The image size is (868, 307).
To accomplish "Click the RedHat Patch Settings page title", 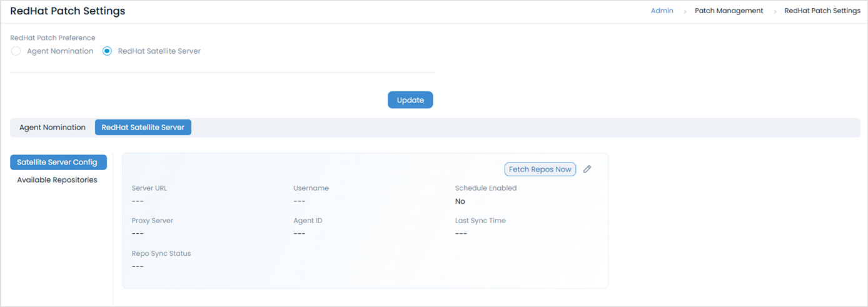I will (68, 11).
